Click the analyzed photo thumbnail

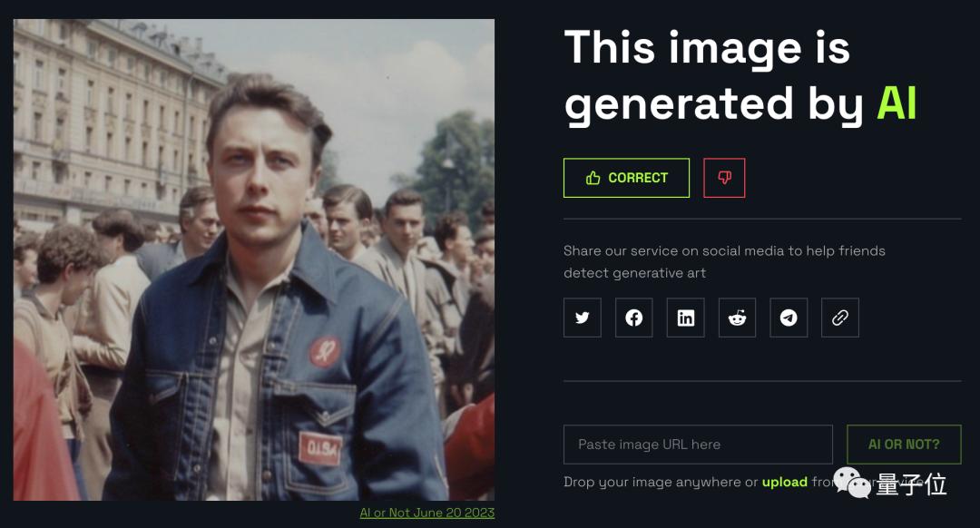click(x=254, y=259)
